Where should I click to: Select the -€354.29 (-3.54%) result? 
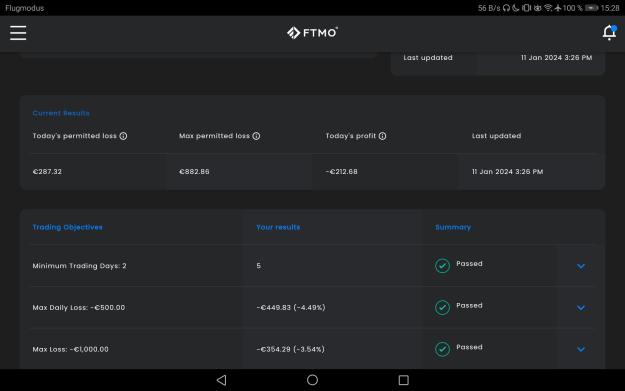[290, 349]
